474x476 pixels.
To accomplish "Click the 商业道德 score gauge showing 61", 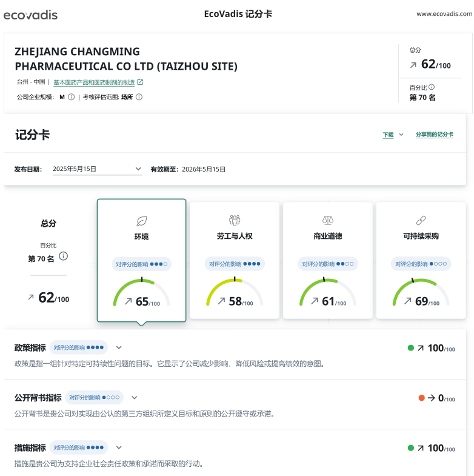I will coord(328,292).
